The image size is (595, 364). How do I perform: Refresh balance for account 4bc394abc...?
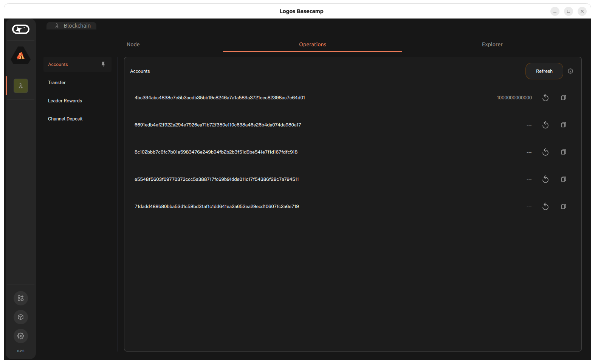(545, 98)
